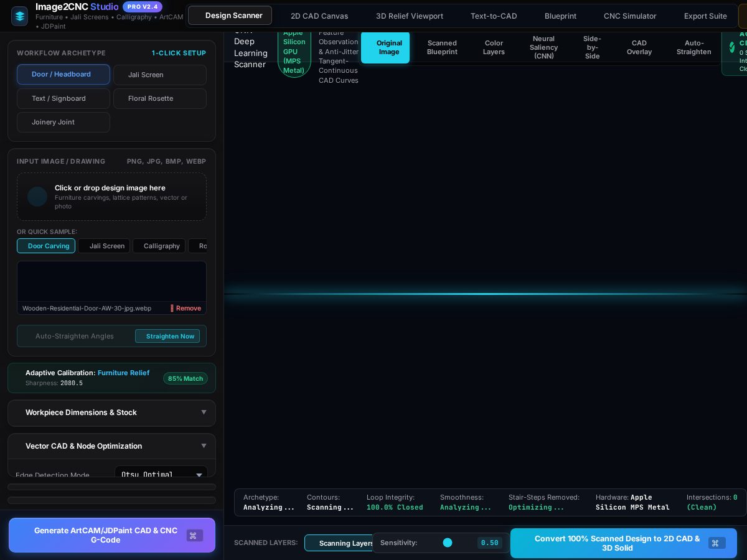Viewport: 747px width, 560px height.
Task: Select the Auto-Straighten view tab
Action: pos(694,47)
